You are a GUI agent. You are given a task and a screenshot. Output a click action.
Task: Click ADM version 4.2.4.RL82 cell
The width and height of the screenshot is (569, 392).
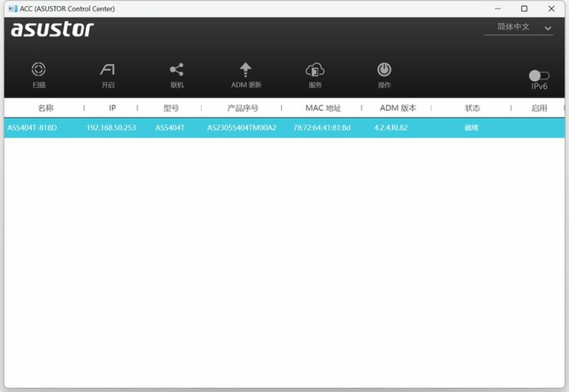point(390,128)
